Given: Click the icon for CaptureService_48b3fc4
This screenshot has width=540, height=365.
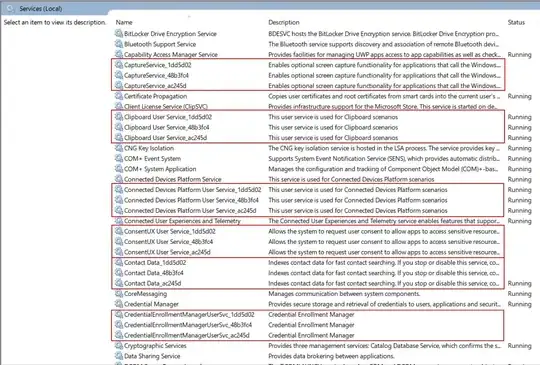Looking at the screenshot, I should (x=119, y=75).
